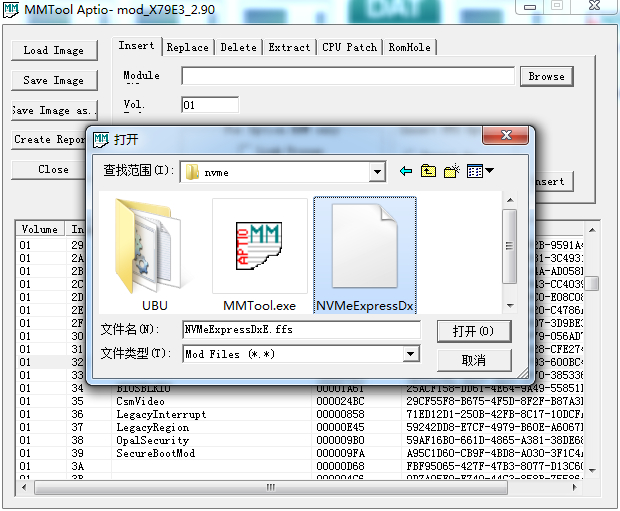Viewport: 620px width, 511px height.
Task: Go up one folder level icon
Action: tap(428, 171)
